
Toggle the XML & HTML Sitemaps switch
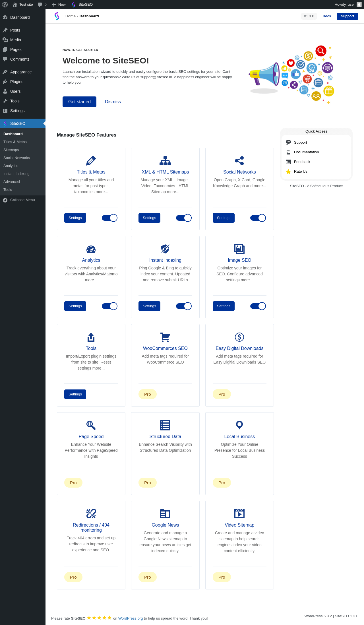(x=184, y=218)
